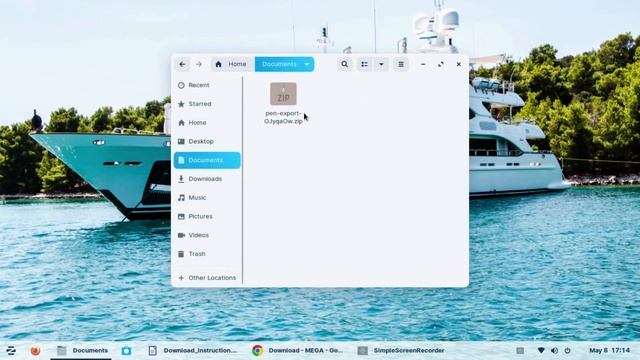This screenshot has width=640, height=360.
Task: Open the blue screenshot app in taskbar
Action: coord(126,350)
